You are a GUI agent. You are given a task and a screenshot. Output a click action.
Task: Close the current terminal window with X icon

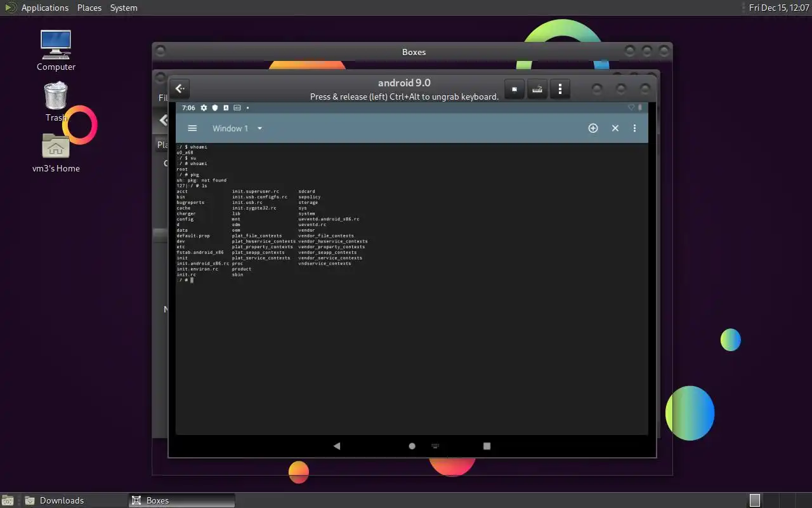click(x=615, y=128)
